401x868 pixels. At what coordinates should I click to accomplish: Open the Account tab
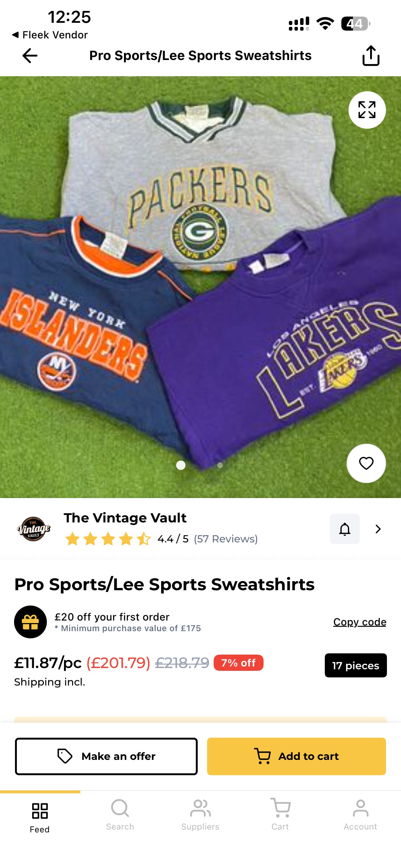360,816
